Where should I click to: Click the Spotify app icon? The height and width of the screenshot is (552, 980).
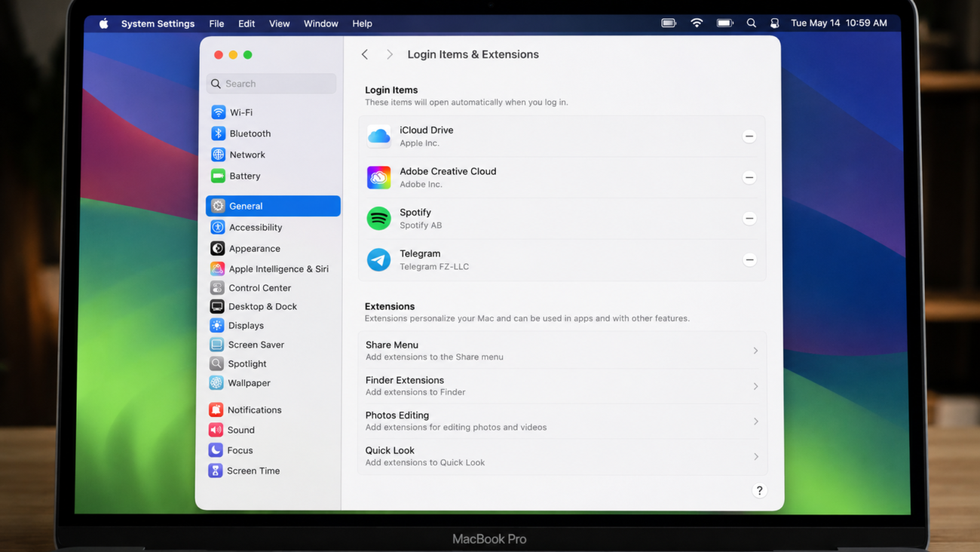(x=378, y=219)
